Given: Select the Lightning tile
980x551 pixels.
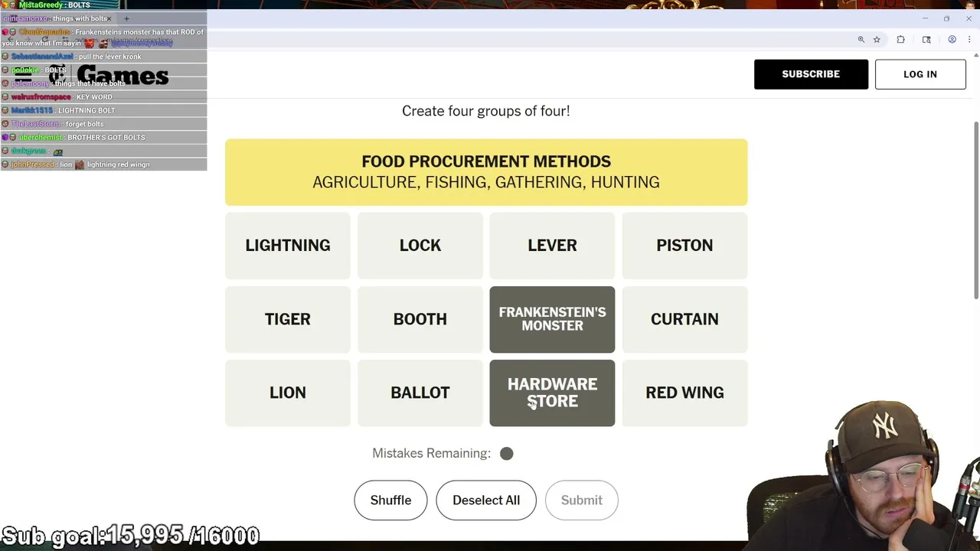Looking at the screenshot, I should point(288,246).
